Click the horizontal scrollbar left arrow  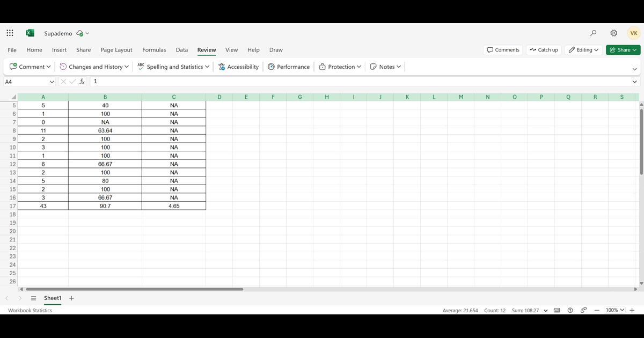click(x=21, y=289)
